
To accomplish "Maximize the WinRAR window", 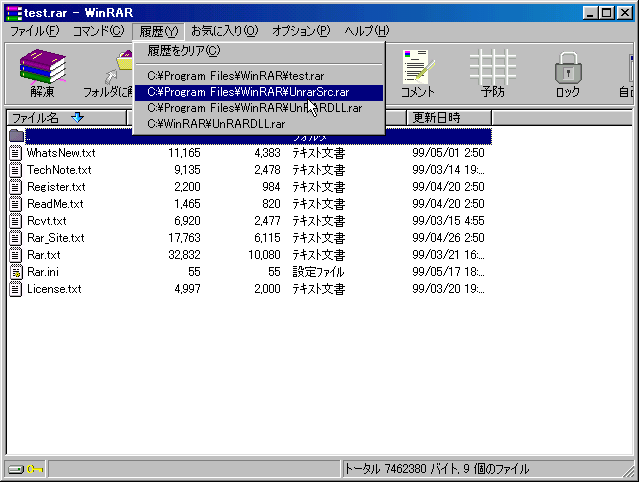I will click(x=606, y=13).
